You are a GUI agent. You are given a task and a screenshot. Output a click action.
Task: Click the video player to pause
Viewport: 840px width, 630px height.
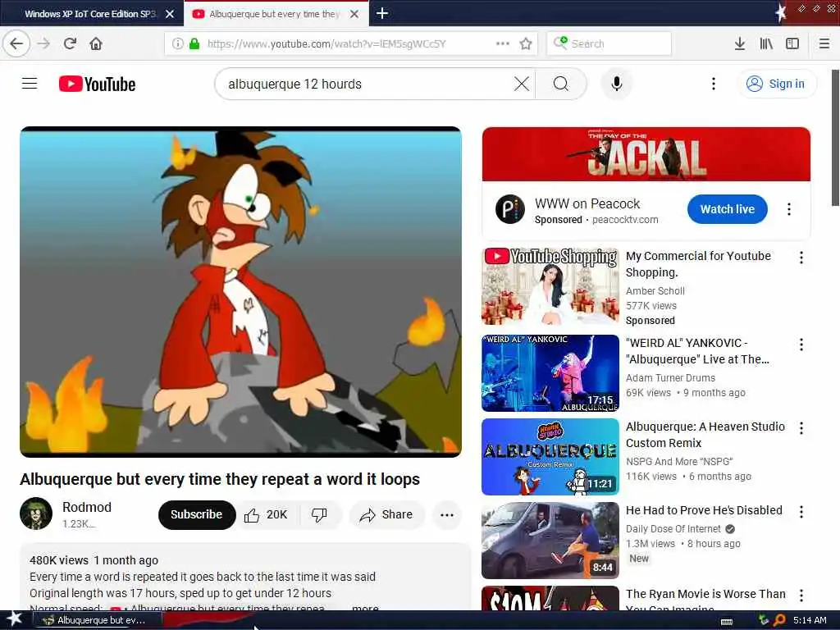click(240, 292)
